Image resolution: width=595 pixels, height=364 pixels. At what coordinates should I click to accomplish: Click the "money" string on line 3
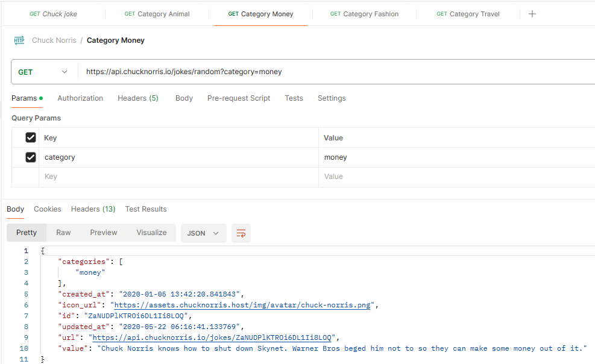(x=90, y=272)
